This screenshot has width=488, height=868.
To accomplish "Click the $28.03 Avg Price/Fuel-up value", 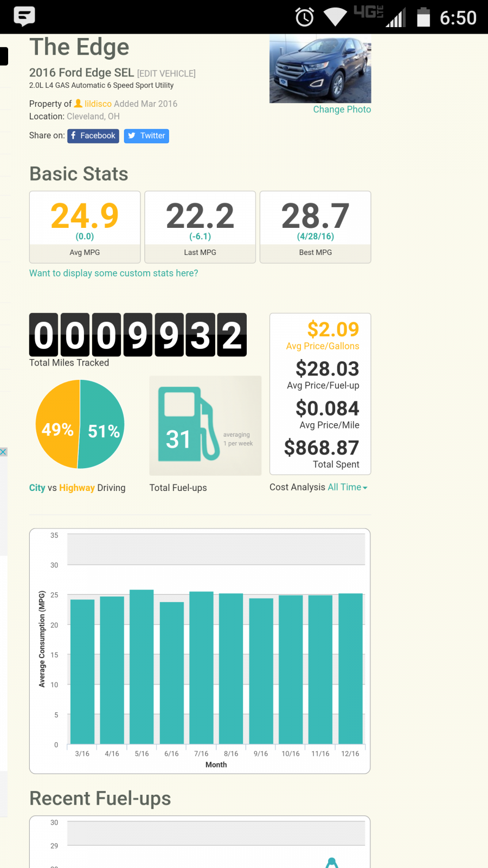I will coord(328,369).
